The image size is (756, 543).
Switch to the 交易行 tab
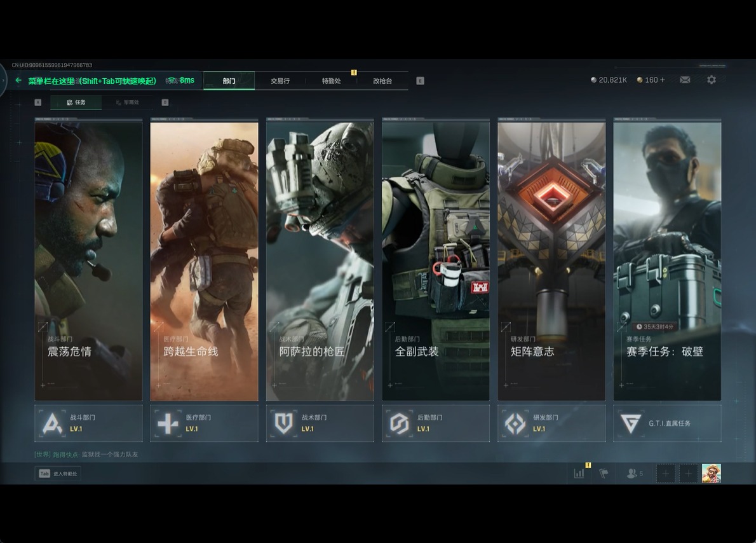tap(280, 81)
